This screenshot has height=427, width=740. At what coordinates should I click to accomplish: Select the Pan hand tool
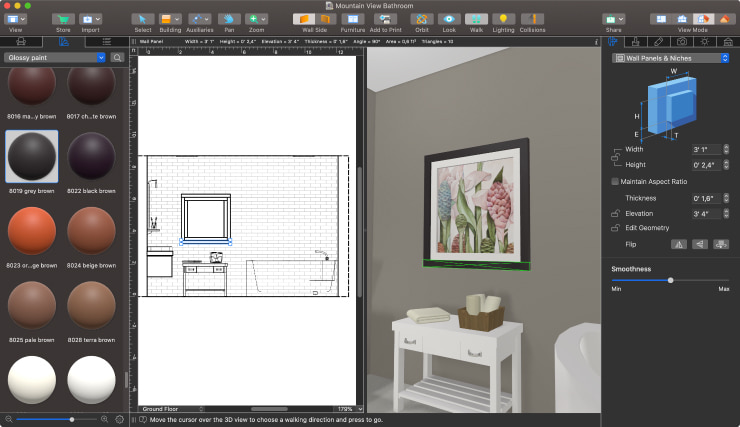pos(229,19)
